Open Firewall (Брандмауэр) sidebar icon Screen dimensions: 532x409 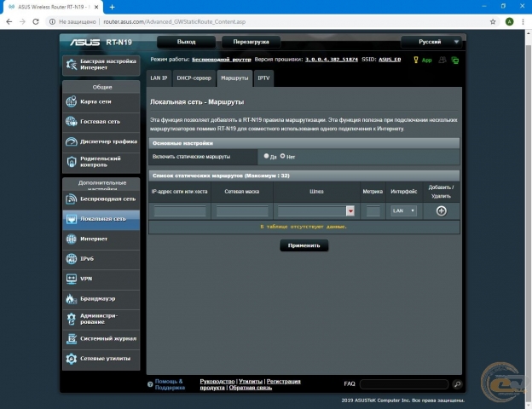click(x=72, y=299)
